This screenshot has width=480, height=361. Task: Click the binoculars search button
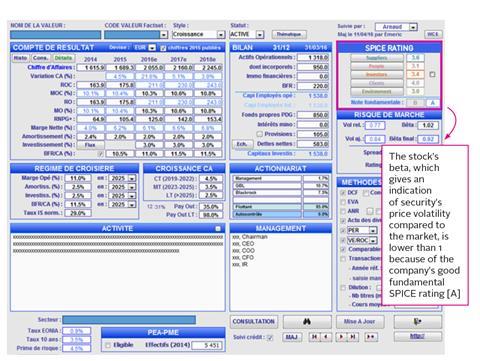click(307, 322)
